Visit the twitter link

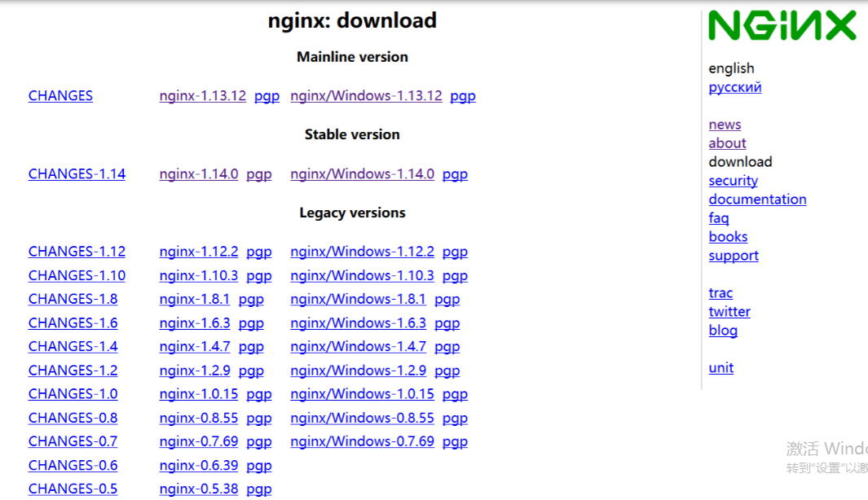click(x=729, y=311)
